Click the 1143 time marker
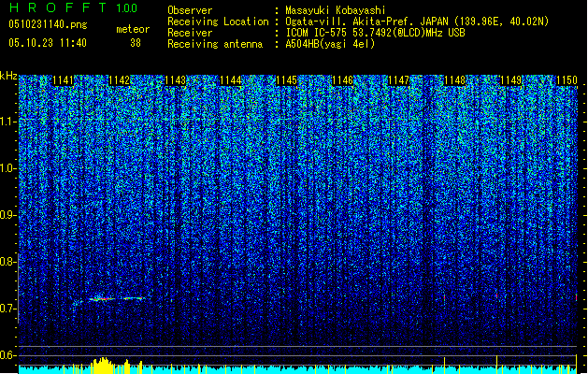Image resolution: width=588 pixels, height=374 pixels. (x=176, y=80)
